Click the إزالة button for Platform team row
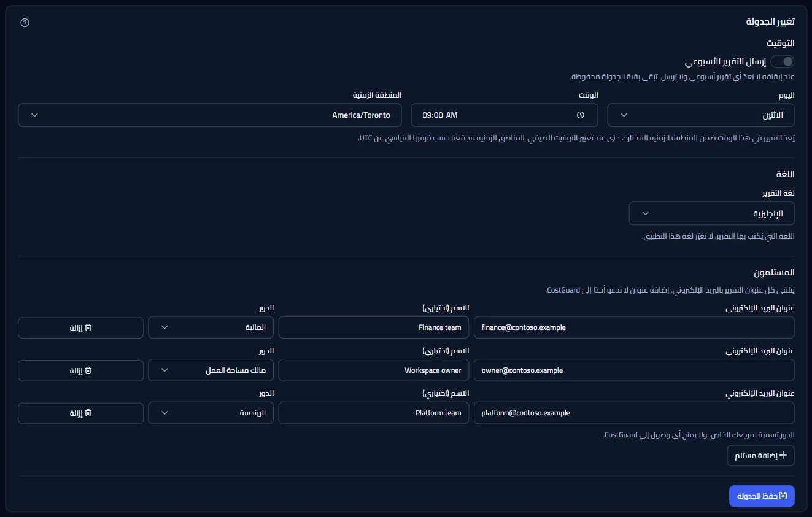812x517 pixels. pyautogui.click(x=81, y=413)
